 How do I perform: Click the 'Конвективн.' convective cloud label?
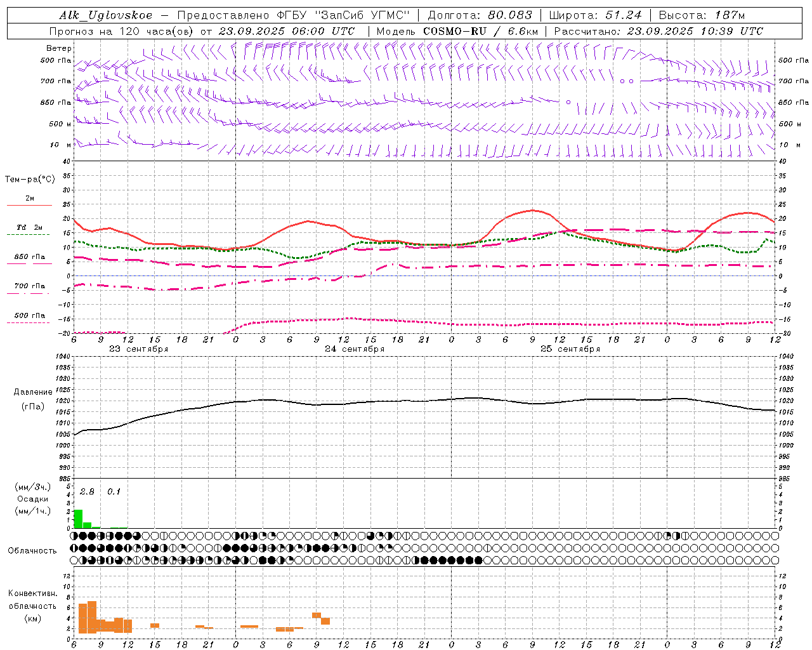32,594
